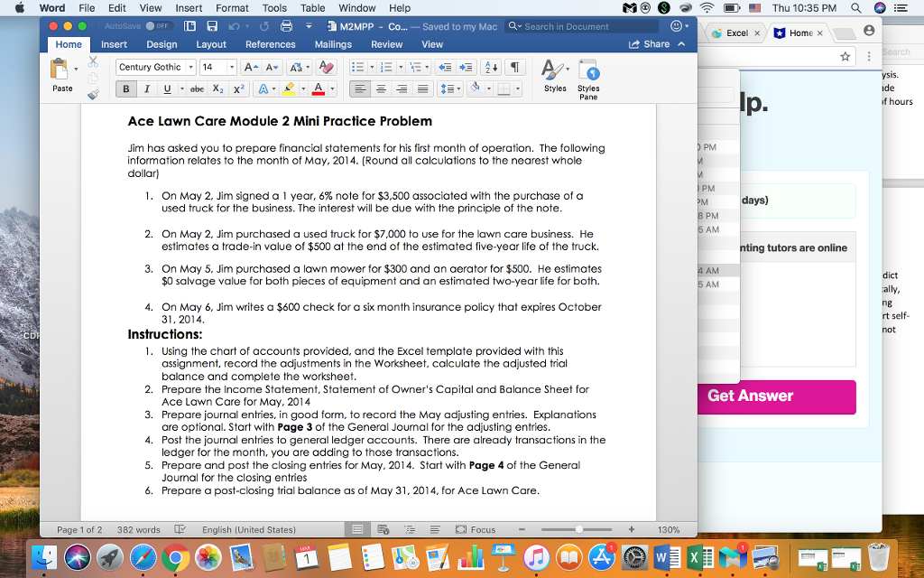Screen dimensions: 924x578
Task: Open the Century Gothic font name dropdown
Action: [x=191, y=67]
